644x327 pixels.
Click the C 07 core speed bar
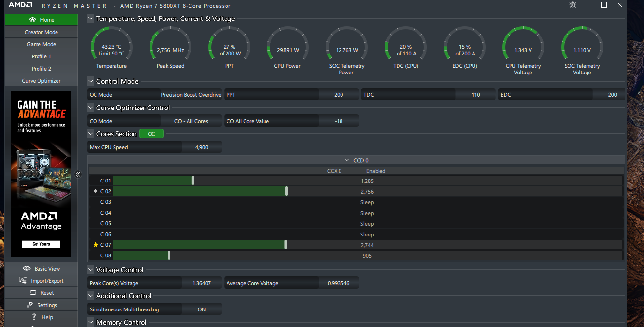pyautogui.click(x=367, y=245)
